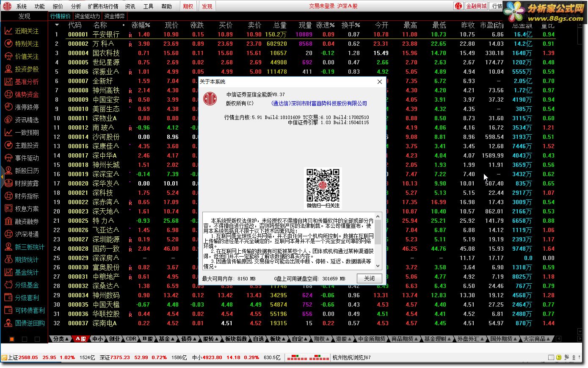Open the 权息方案 sidebar icon
This screenshot has width=588, height=368.
pos(8,209)
